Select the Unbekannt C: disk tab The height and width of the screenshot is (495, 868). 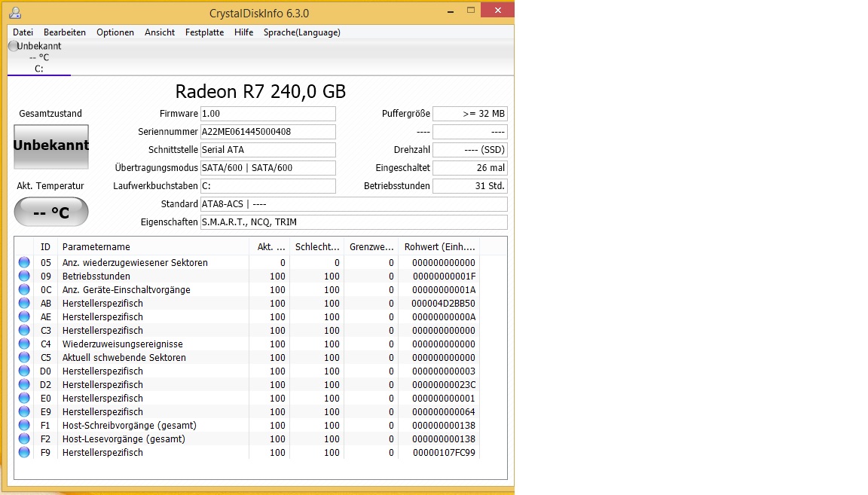pos(38,57)
